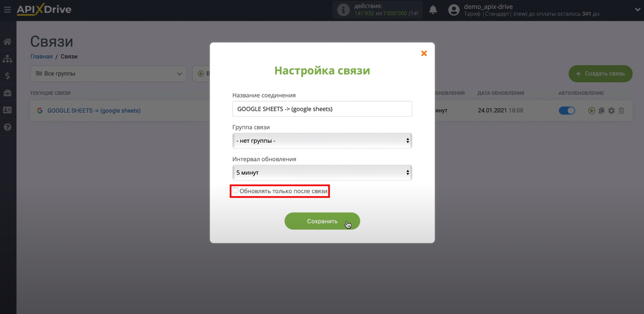The image size is (644, 314).
Task: Toggle auto-update switch for Google Sheets connection
Action: pos(567,111)
